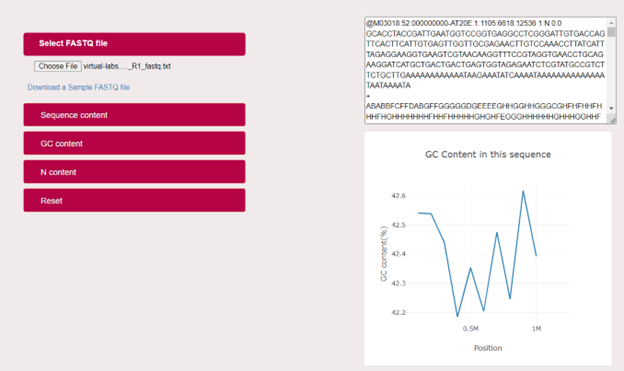Click the 0.5M tick label on Position axis
624x371 pixels.
[x=470, y=329]
